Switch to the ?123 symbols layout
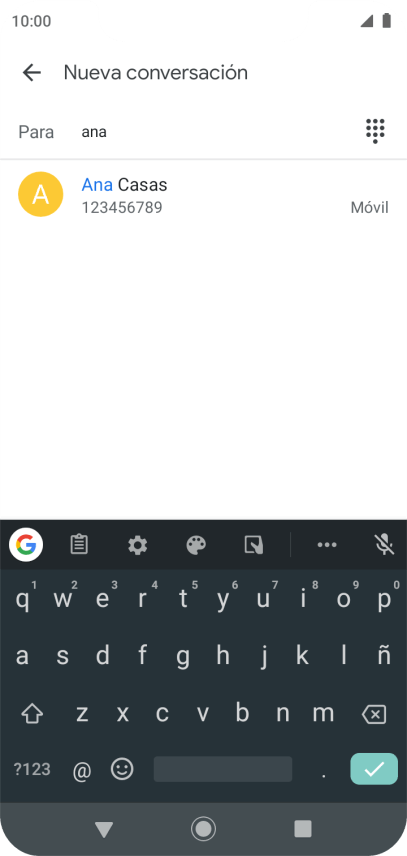 pos(32,769)
